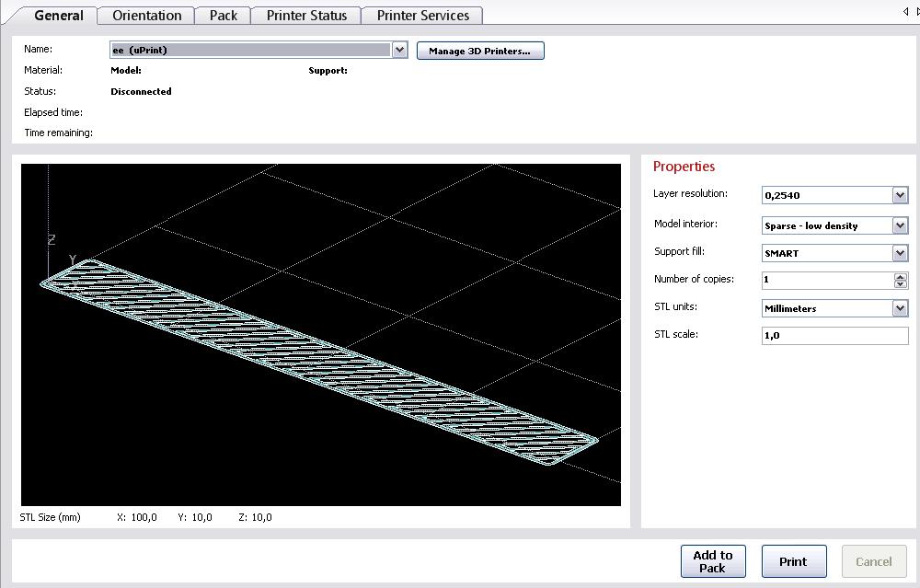This screenshot has width=920, height=588.
Task: Click the Properties heading
Action: click(684, 167)
